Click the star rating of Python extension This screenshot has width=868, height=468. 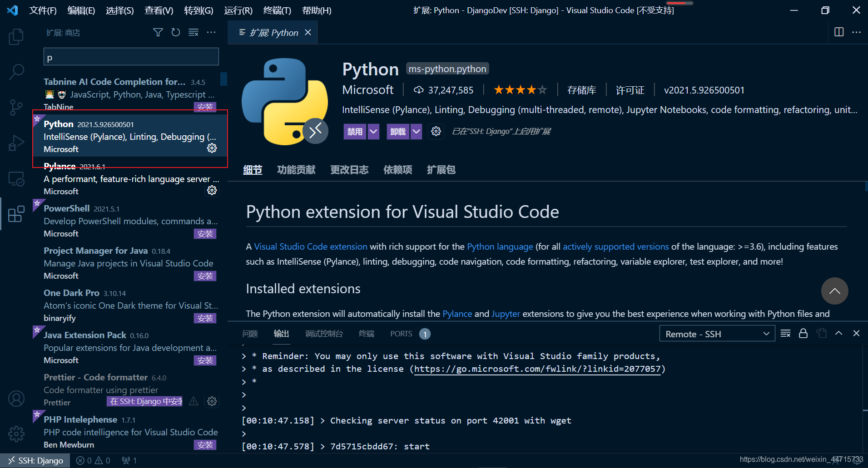520,90
